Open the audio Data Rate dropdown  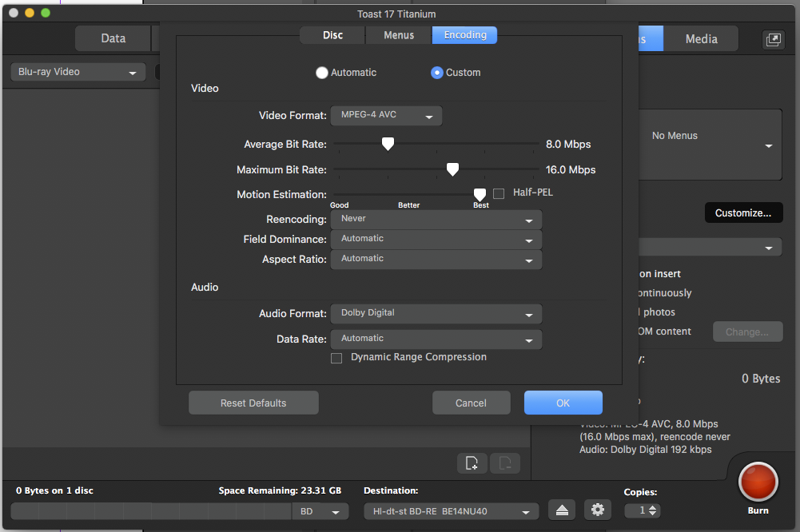tap(436, 339)
